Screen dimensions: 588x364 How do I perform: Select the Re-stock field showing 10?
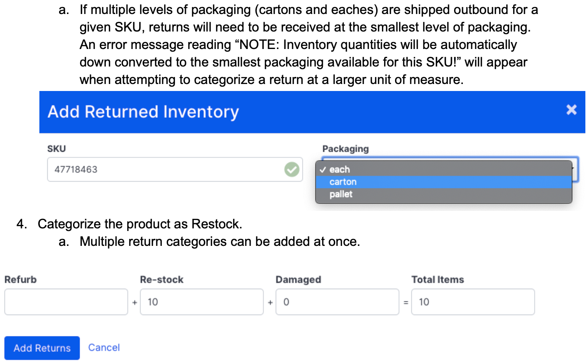pyautogui.click(x=202, y=302)
